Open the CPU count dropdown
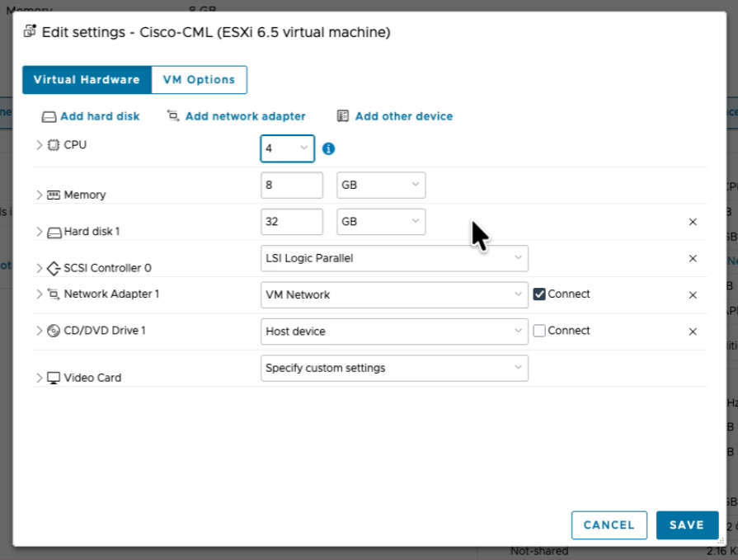The width and height of the screenshot is (738, 560). click(x=287, y=148)
